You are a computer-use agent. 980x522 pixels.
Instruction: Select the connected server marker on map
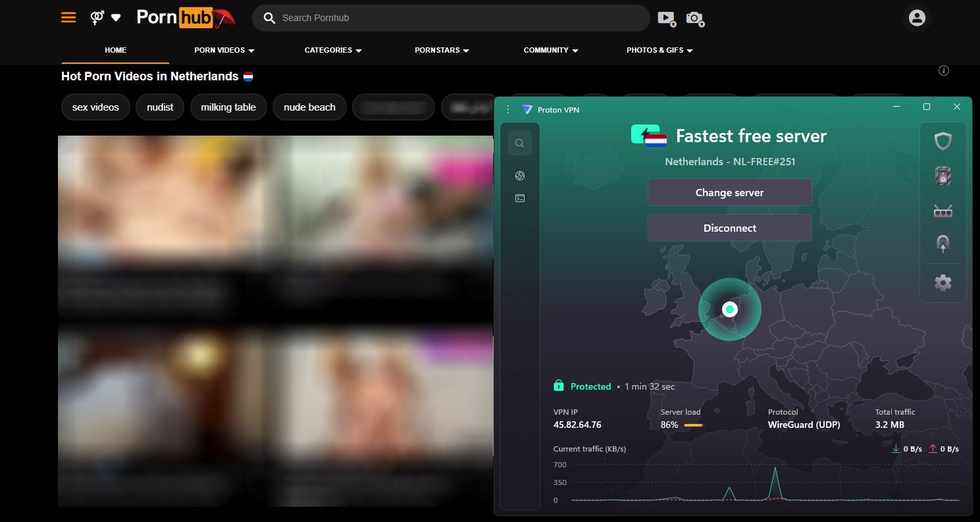click(x=729, y=309)
